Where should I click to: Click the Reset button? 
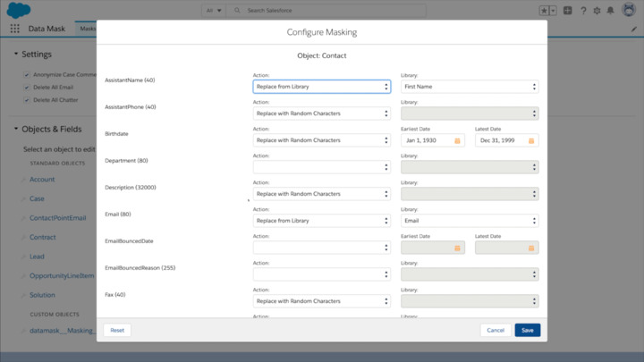pyautogui.click(x=117, y=330)
